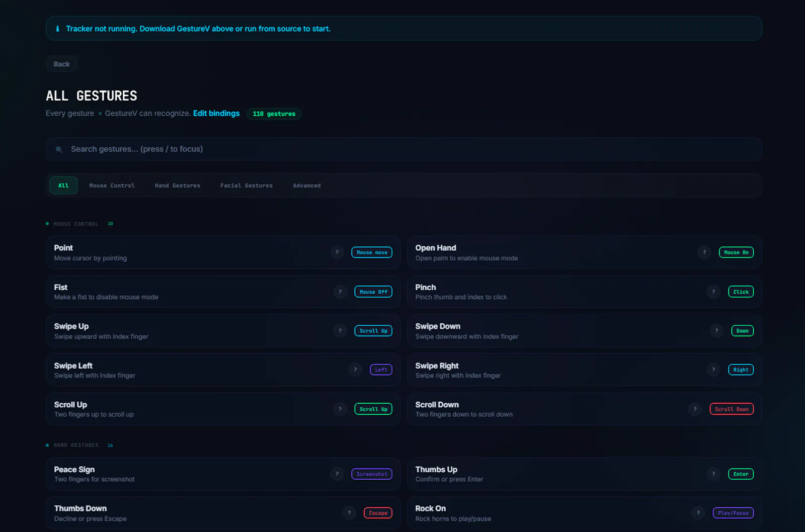Viewport: 805px width, 532px height.
Task: Click 'Pinch thumb and index to click' text
Action: coord(461,297)
